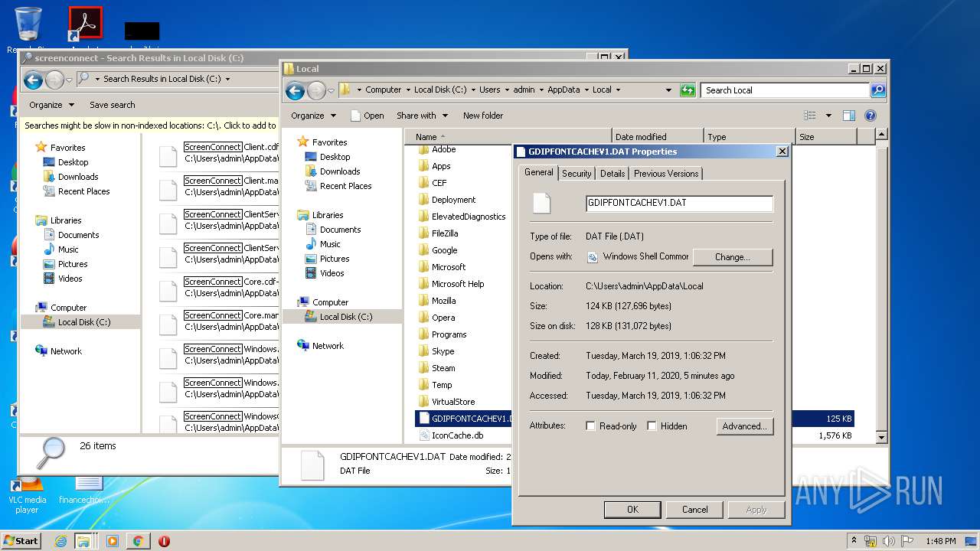The width and height of the screenshot is (980, 551).
Task: Click the Back arrow in Search Results window
Action: [33, 80]
